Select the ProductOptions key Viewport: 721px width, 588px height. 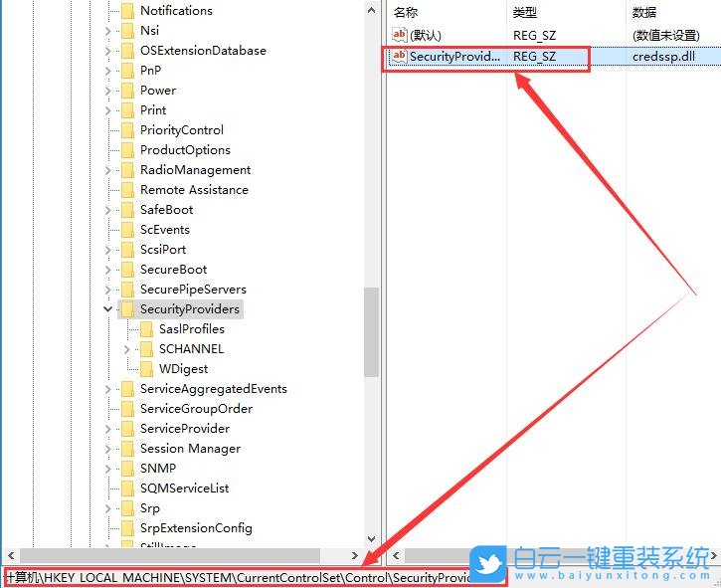click(185, 150)
